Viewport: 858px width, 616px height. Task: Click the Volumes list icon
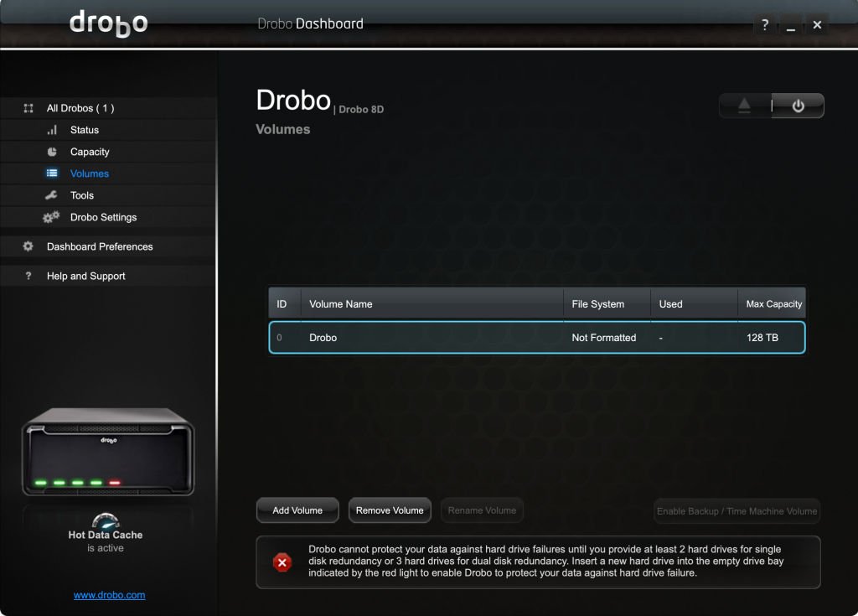52,173
